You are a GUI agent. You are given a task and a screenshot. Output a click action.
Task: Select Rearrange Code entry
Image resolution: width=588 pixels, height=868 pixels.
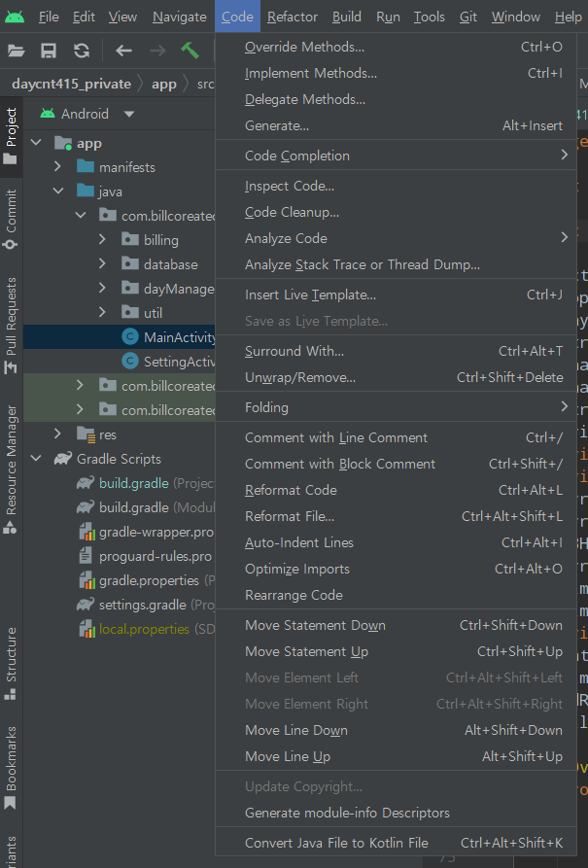(396, 595)
